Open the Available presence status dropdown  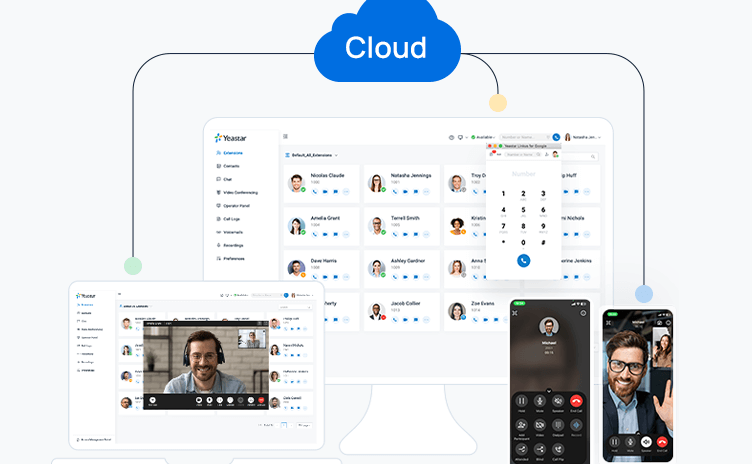(x=483, y=137)
